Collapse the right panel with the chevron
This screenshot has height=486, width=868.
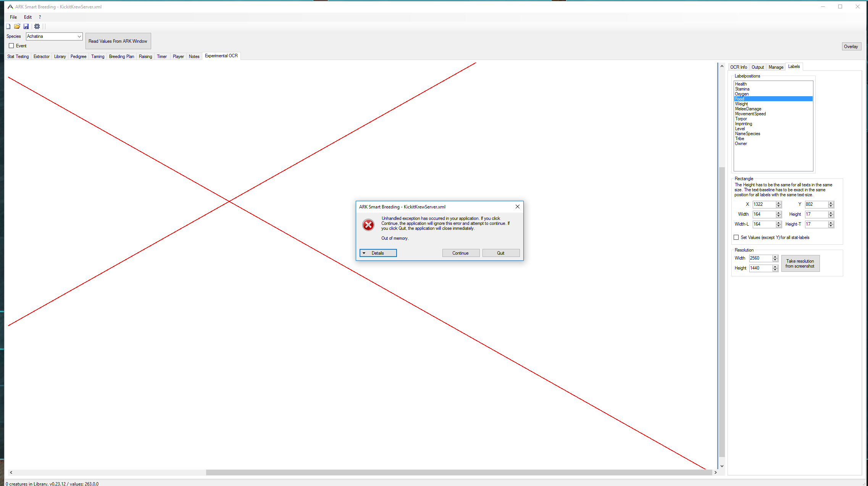coord(721,66)
